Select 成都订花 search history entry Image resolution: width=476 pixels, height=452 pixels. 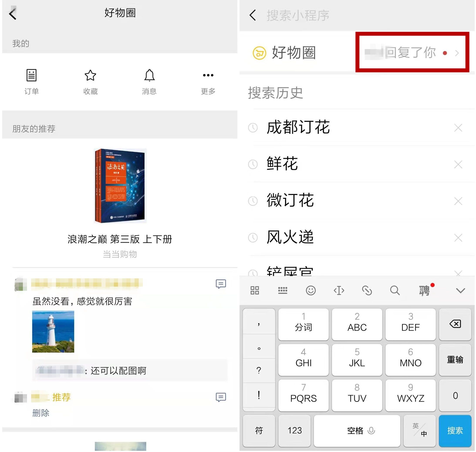(298, 127)
